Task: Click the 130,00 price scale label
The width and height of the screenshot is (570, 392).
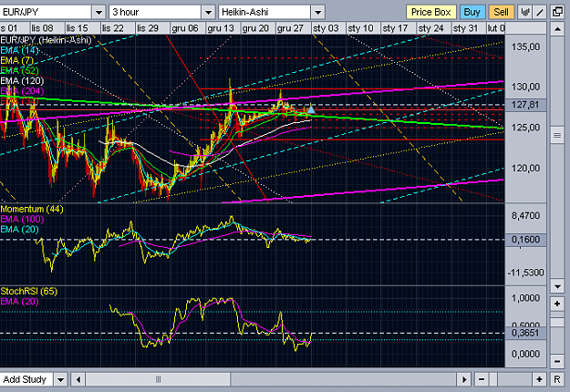Action: 525,87
